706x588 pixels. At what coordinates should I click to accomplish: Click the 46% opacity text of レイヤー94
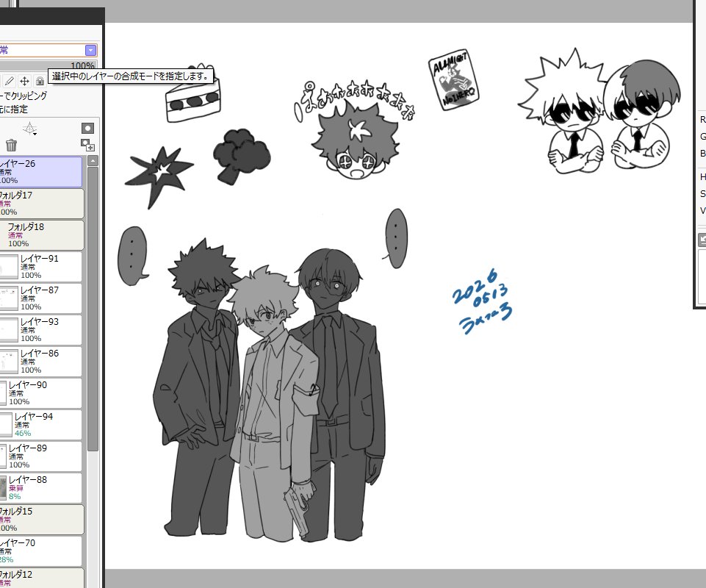(23, 433)
